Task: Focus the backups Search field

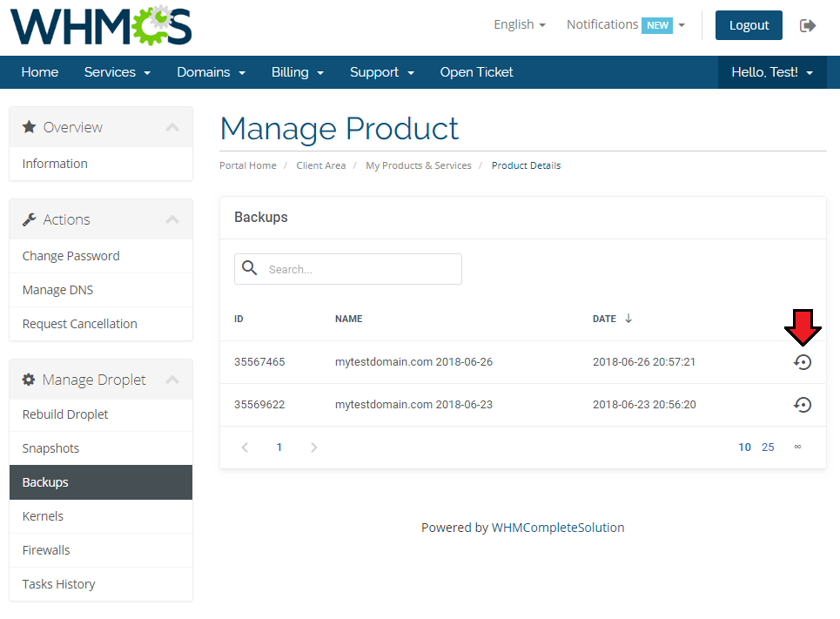Action: pyautogui.click(x=347, y=269)
